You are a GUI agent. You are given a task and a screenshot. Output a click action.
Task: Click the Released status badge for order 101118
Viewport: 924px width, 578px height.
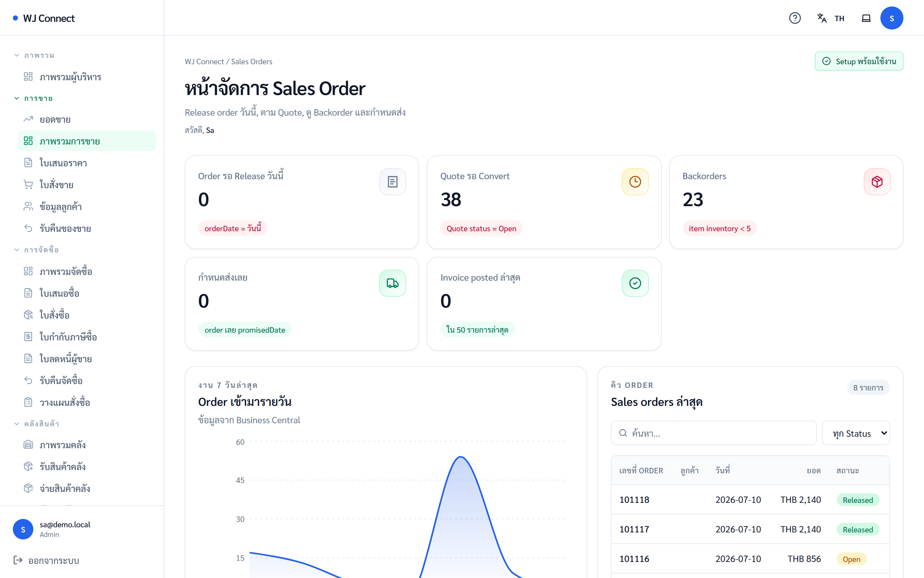pyautogui.click(x=858, y=500)
